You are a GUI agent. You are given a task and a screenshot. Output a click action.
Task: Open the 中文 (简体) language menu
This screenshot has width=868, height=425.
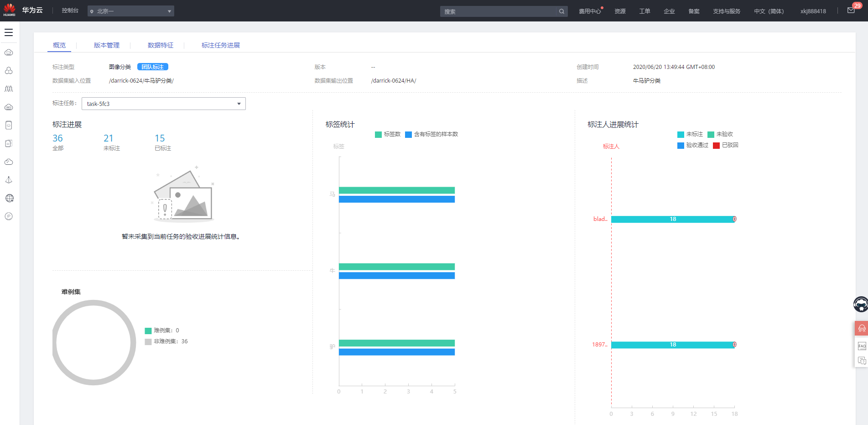tap(769, 11)
